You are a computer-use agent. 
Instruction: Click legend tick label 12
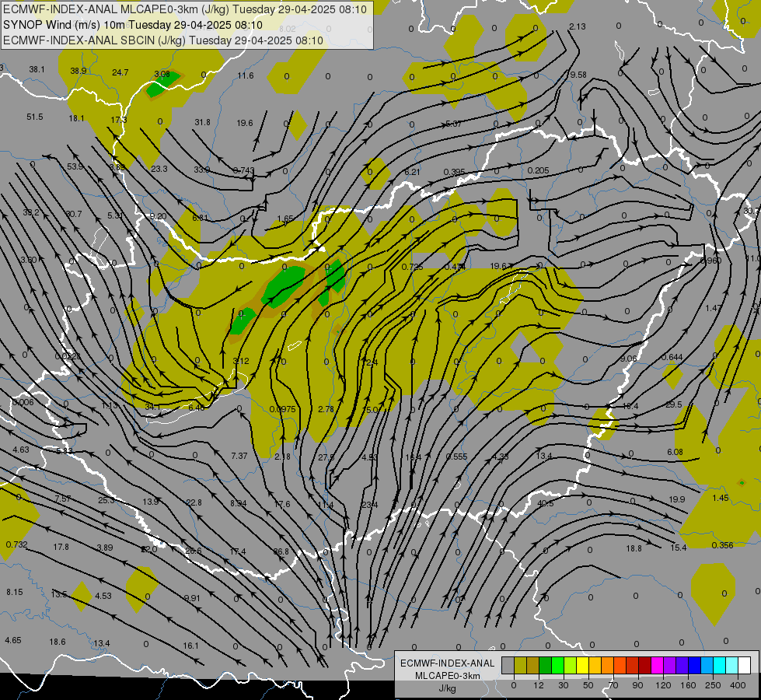click(x=539, y=685)
